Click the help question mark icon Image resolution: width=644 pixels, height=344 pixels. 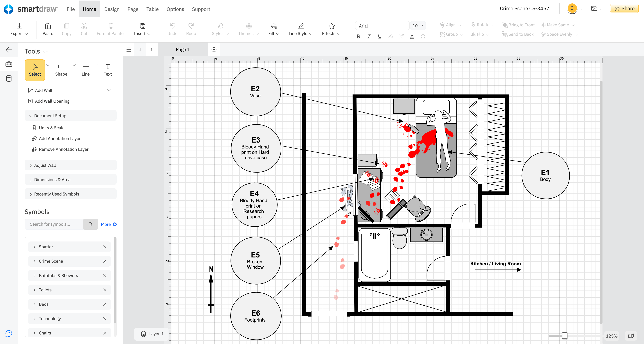[x=9, y=333]
